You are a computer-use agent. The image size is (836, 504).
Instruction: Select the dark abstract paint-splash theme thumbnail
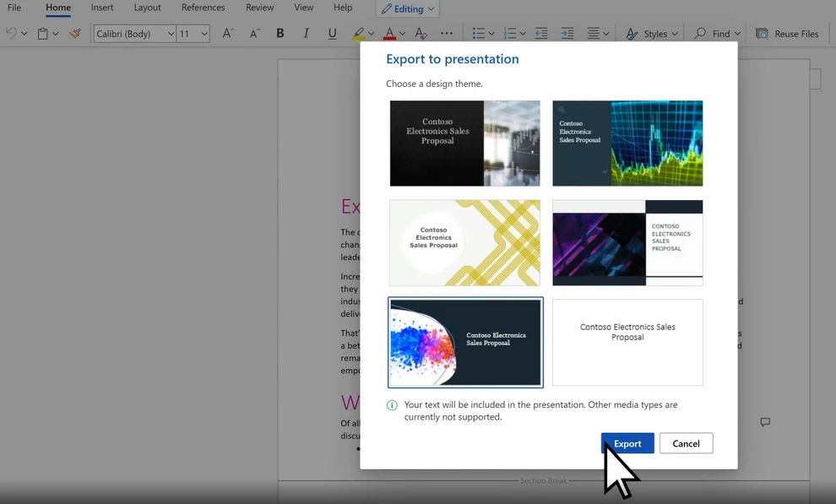point(465,342)
